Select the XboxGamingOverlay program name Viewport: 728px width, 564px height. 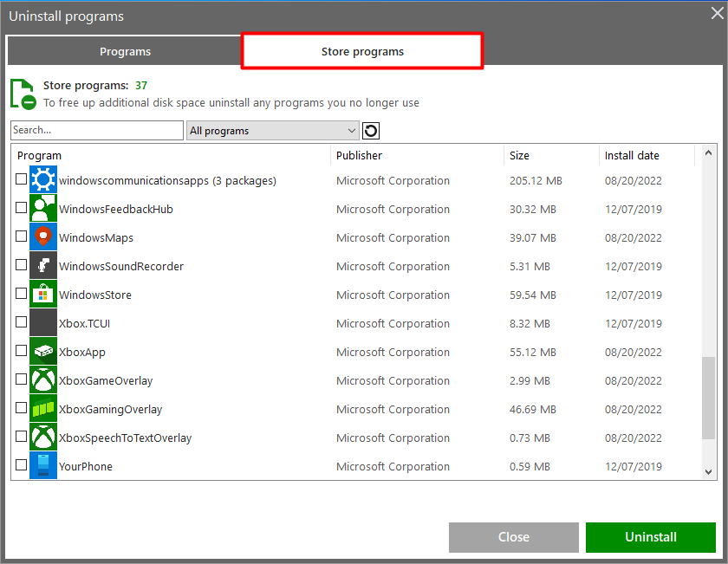[111, 410]
